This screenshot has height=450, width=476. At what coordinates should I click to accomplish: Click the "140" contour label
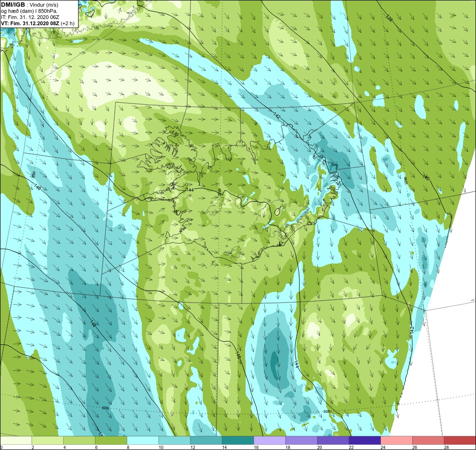click(x=426, y=177)
